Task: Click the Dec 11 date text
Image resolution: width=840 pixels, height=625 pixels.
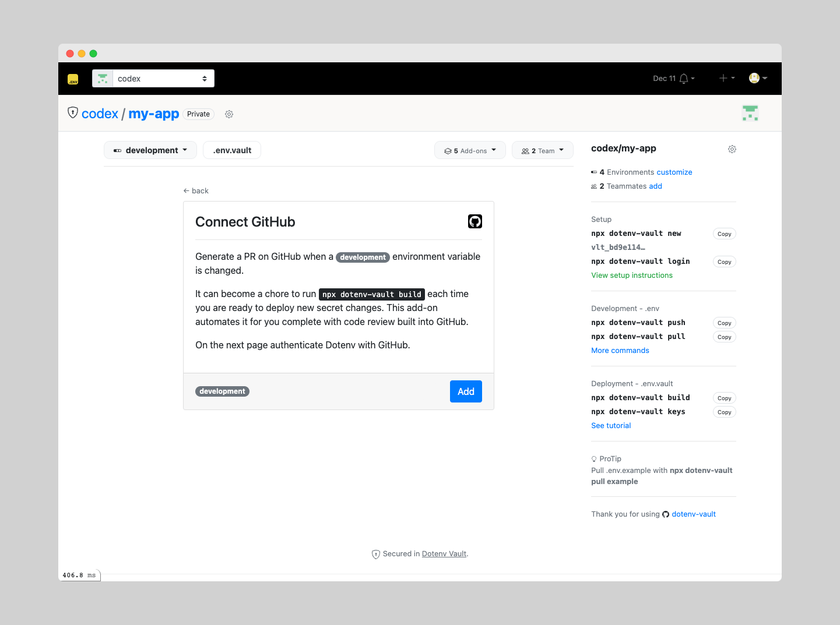Action: coord(664,78)
